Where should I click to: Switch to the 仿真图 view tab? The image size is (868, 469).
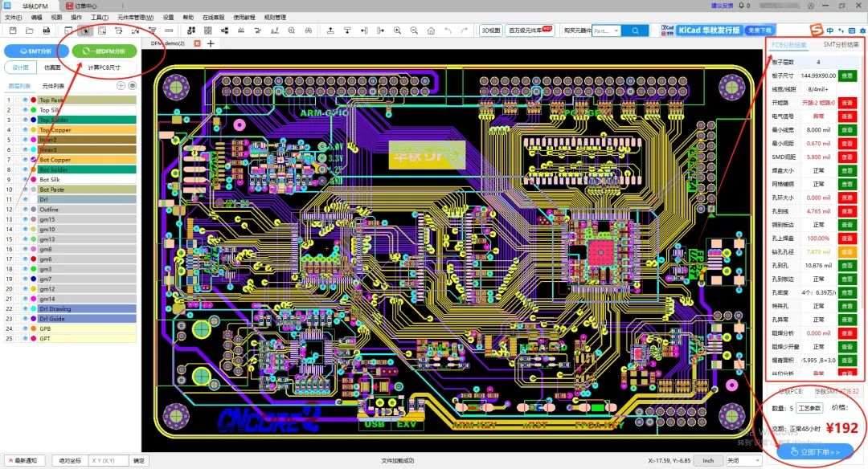(52, 67)
